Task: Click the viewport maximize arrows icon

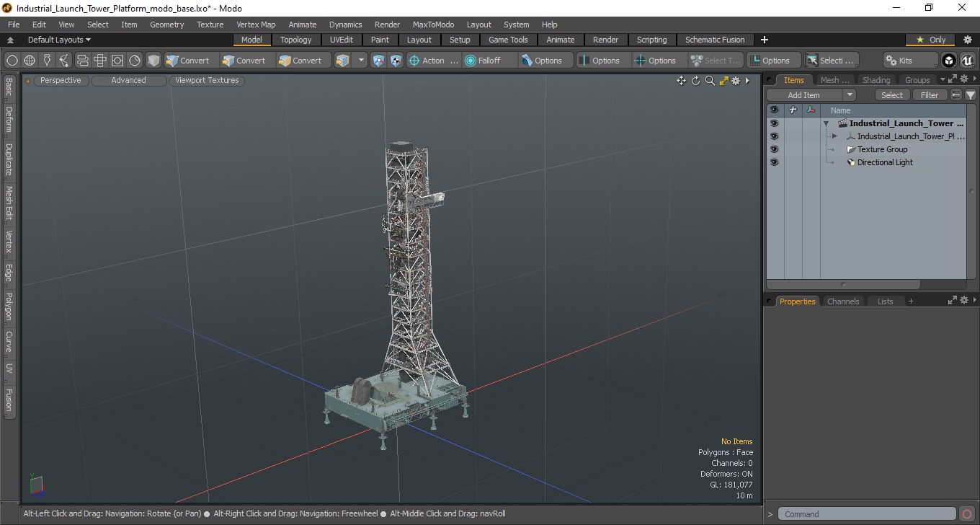Action: click(x=724, y=81)
